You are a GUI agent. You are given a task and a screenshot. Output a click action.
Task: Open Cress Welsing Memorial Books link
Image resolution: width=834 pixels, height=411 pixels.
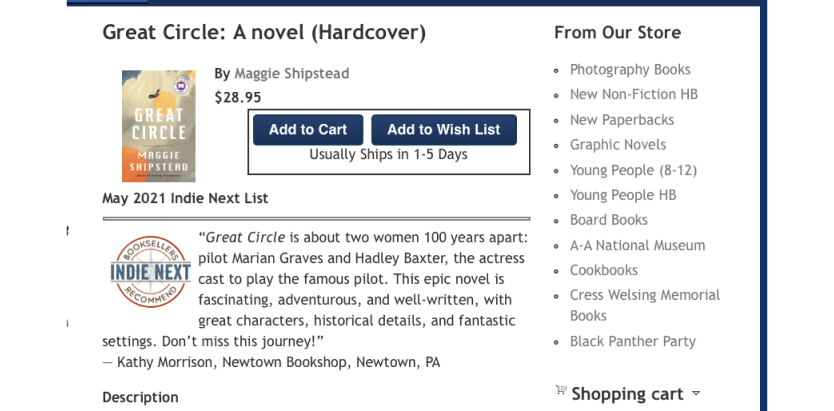(x=644, y=295)
